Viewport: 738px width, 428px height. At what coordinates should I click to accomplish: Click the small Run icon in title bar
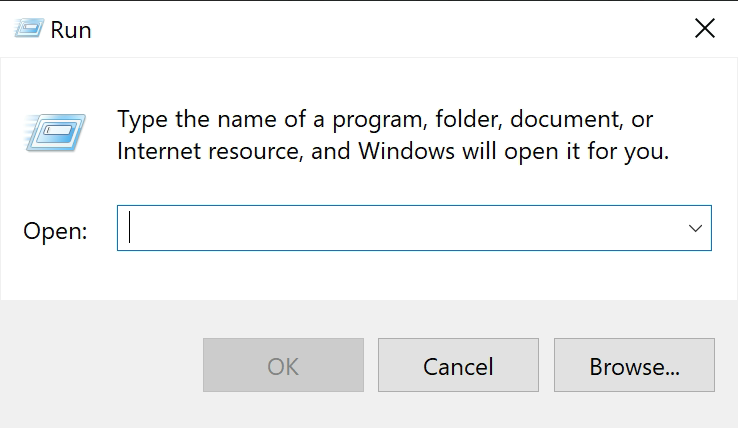click(x=29, y=28)
